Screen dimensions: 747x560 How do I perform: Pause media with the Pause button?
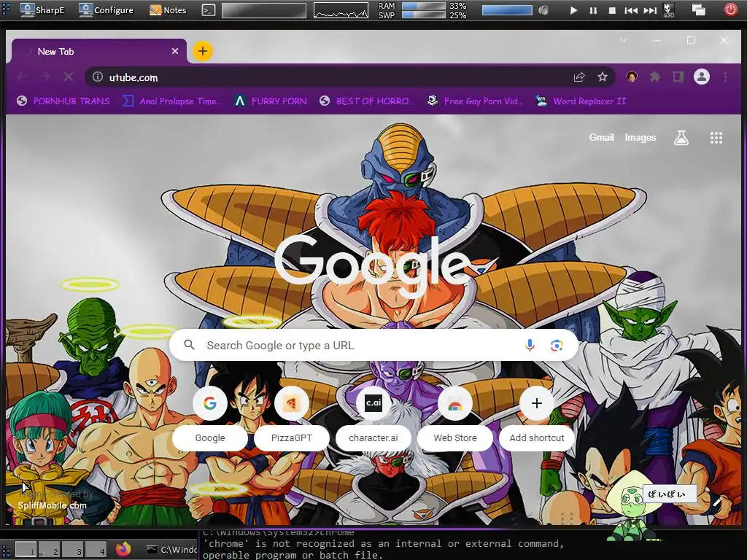(593, 10)
